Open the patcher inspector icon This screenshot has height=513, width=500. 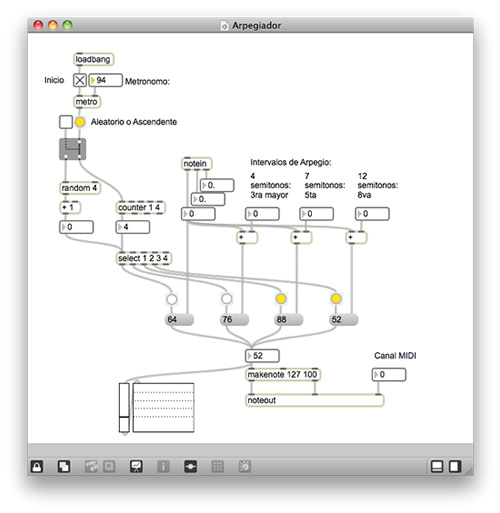tap(163, 466)
